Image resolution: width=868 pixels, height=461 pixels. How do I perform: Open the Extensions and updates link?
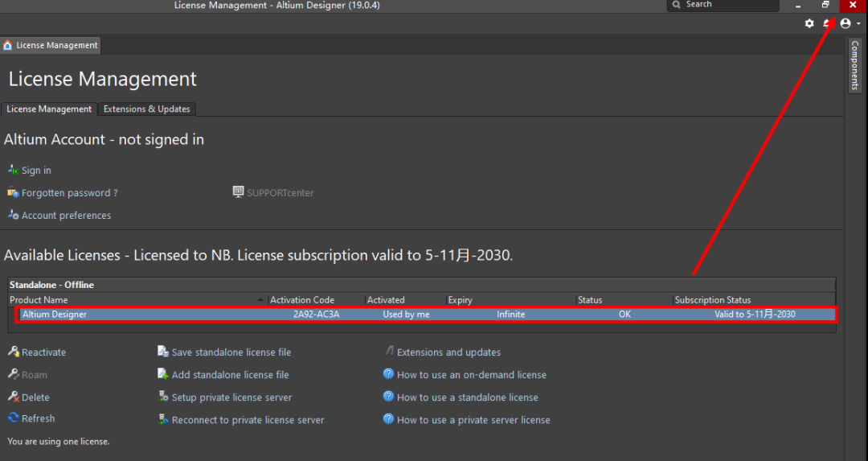tap(449, 352)
